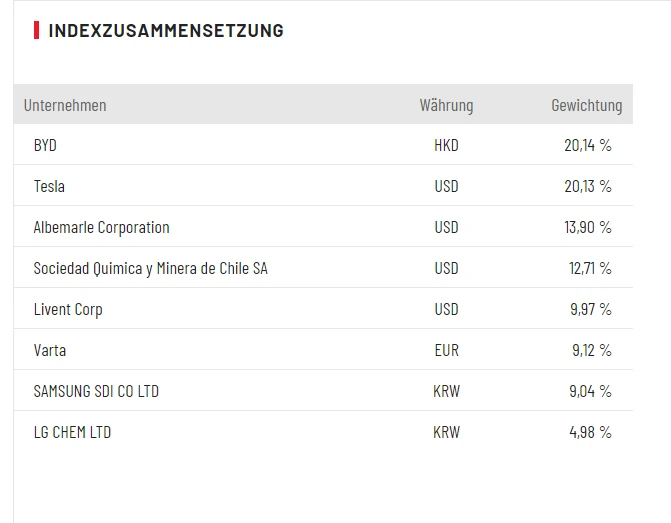
Task: Select Albemarle Corporation in the table
Action: [101, 227]
